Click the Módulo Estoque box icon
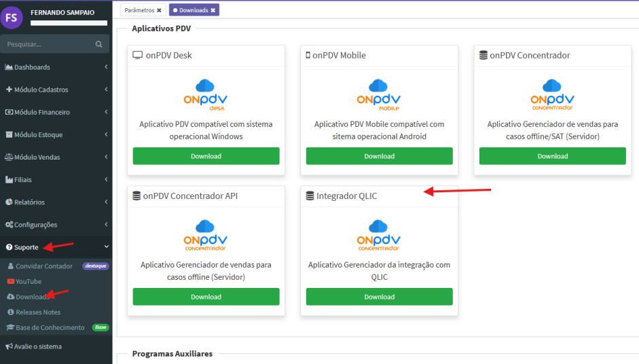The height and width of the screenshot is (364, 639). pos(9,134)
